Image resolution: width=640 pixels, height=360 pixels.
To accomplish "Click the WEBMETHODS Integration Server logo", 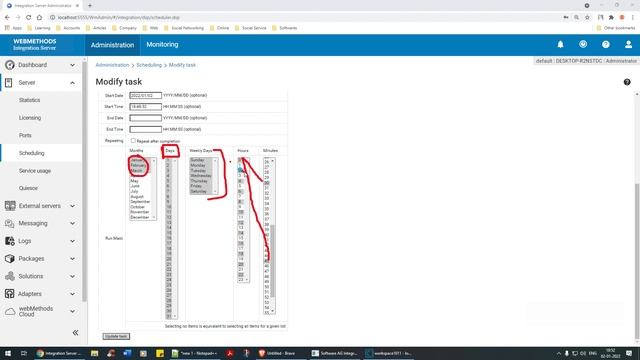I will click(35, 44).
